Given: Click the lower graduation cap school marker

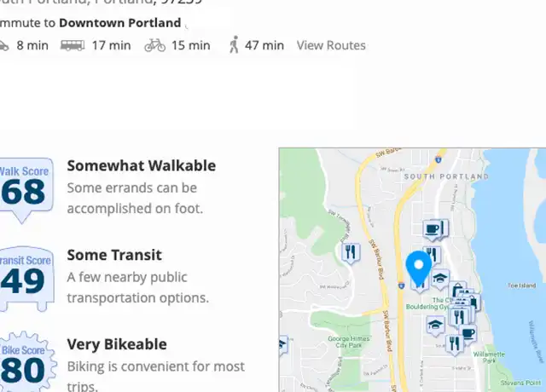Looking at the screenshot, I should point(435,326).
